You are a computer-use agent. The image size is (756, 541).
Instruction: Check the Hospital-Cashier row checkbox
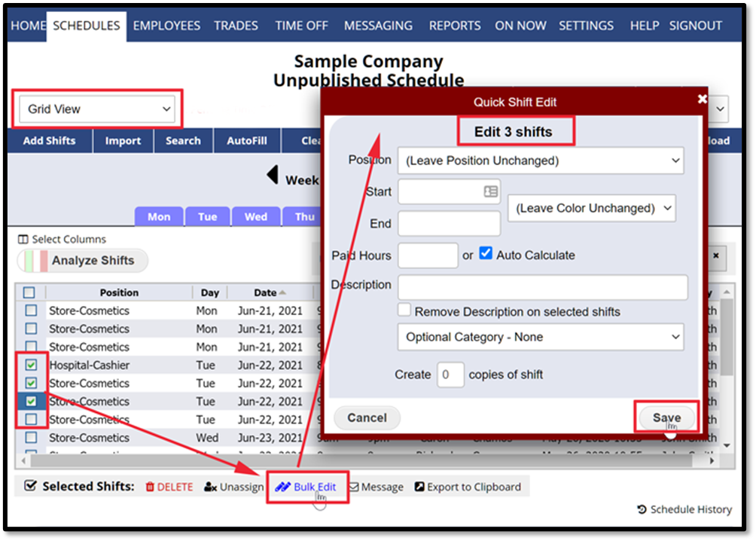pos(32,365)
